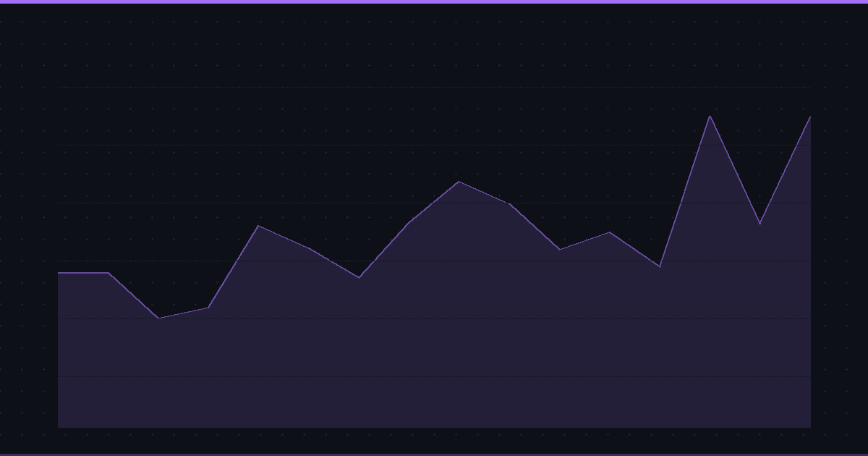
Task: Click the sharp peak second from the right end
Action: click(x=710, y=116)
